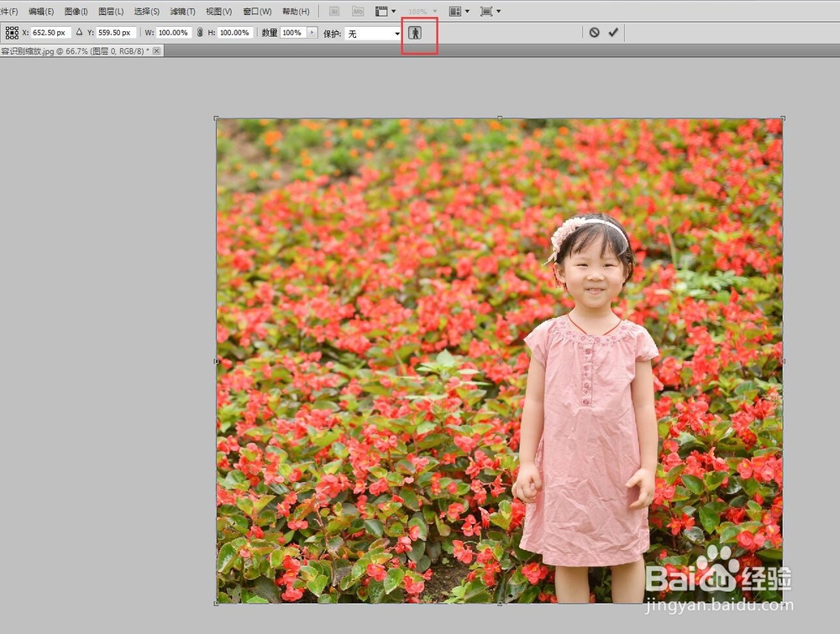This screenshot has width=840, height=634.
Task: Open the 保护 protect dropdown
Action: 373,34
